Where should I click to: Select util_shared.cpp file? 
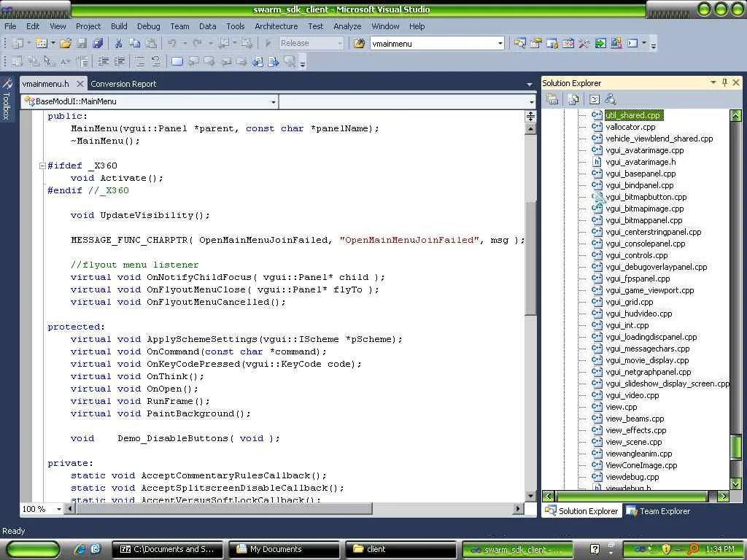(634, 115)
